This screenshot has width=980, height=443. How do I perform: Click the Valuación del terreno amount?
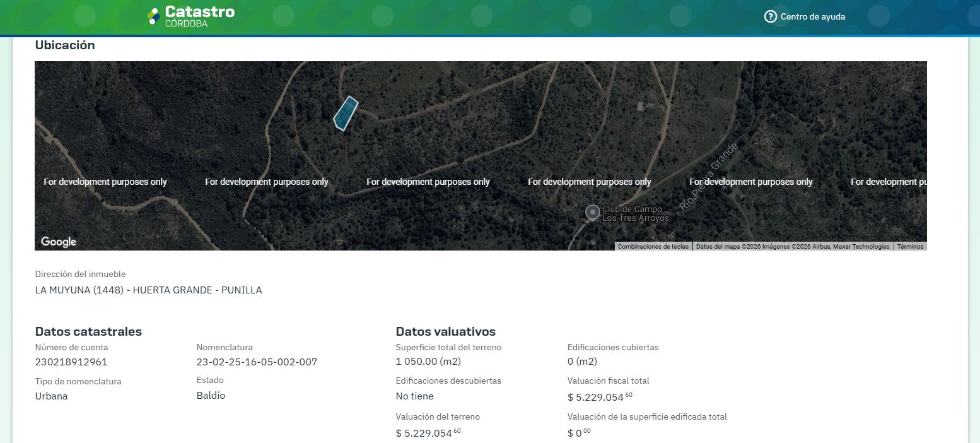click(428, 433)
